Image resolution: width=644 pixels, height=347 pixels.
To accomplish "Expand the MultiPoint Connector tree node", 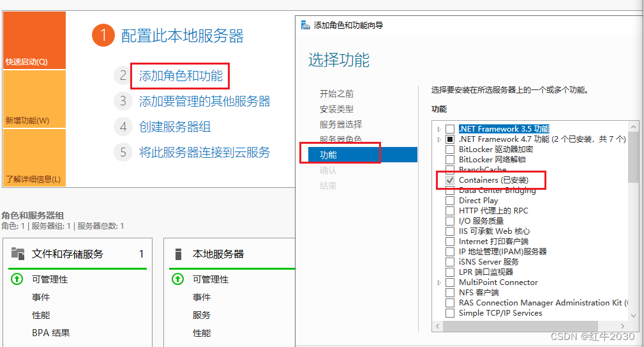I will [x=439, y=282].
